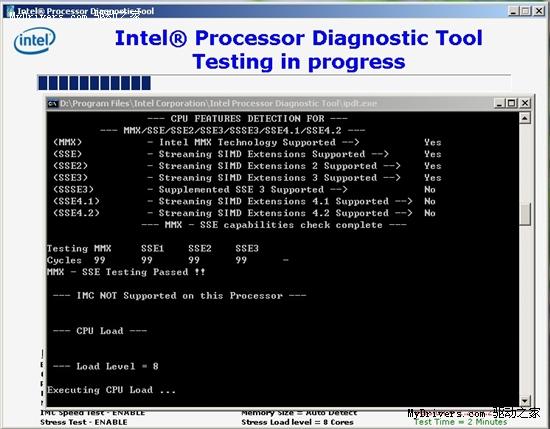The width and height of the screenshot is (550, 429).
Task: Click the 'Test Time = 2 Minutes' text
Action: [x=460, y=422]
